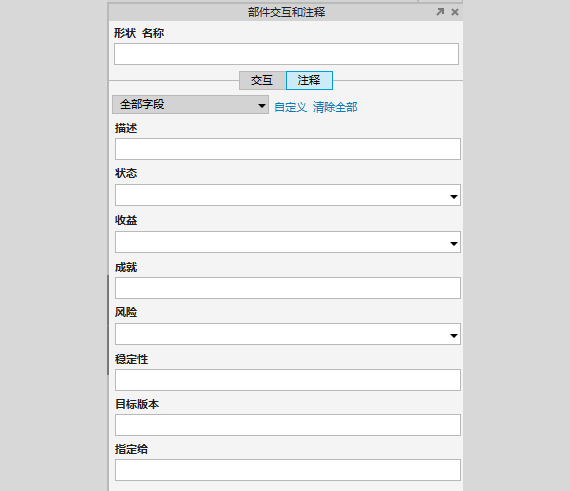Expand the 收益 dropdown arrow
The image size is (570, 491).
[454, 244]
